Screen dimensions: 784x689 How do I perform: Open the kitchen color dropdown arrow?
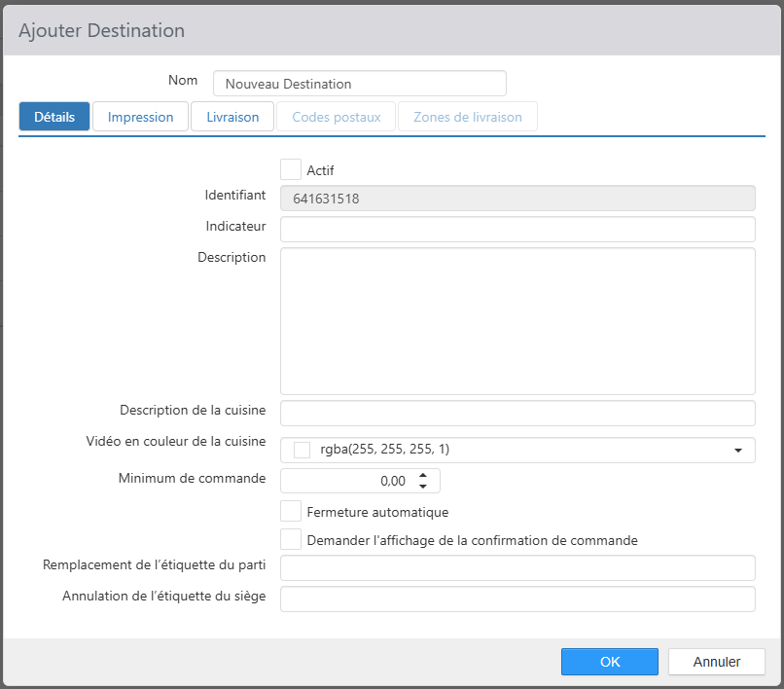pyautogui.click(x=737, y=451)
